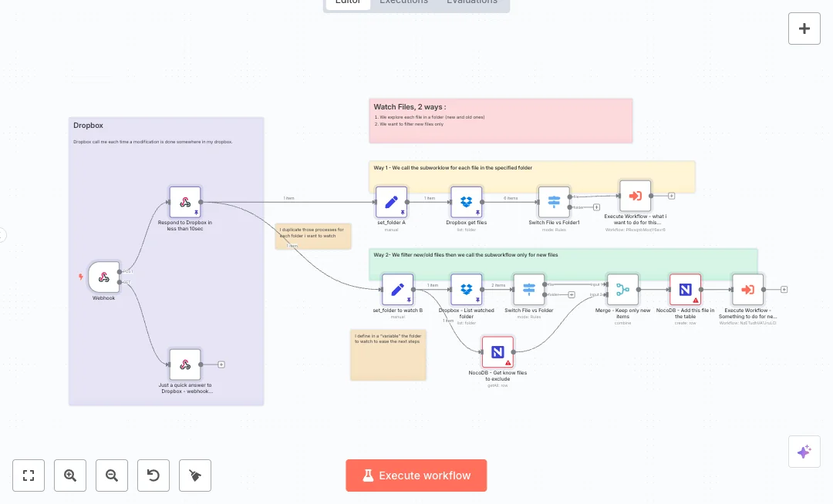Open the Merge - Keep only new items node
833x504 pixels.
623,289
